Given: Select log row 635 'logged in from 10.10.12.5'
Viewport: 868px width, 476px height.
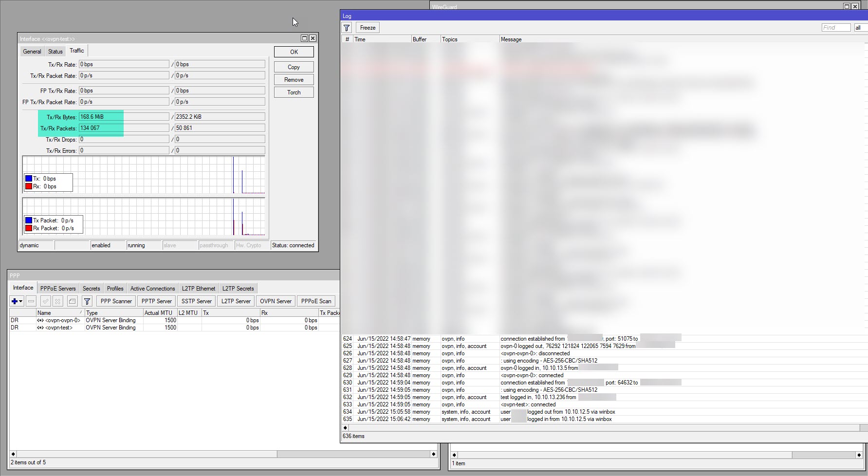Looking at the screenshot, I should (x=604, y=419).
